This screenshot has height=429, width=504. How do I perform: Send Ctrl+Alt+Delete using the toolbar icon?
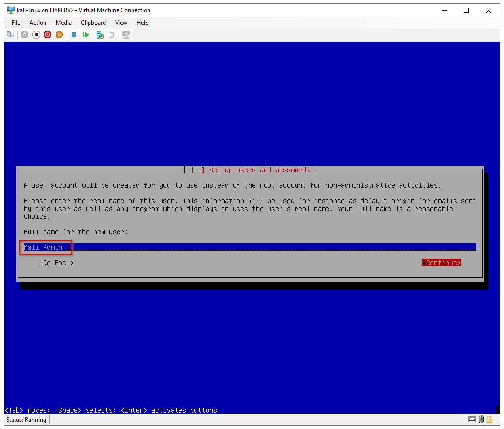pos(10,35)
